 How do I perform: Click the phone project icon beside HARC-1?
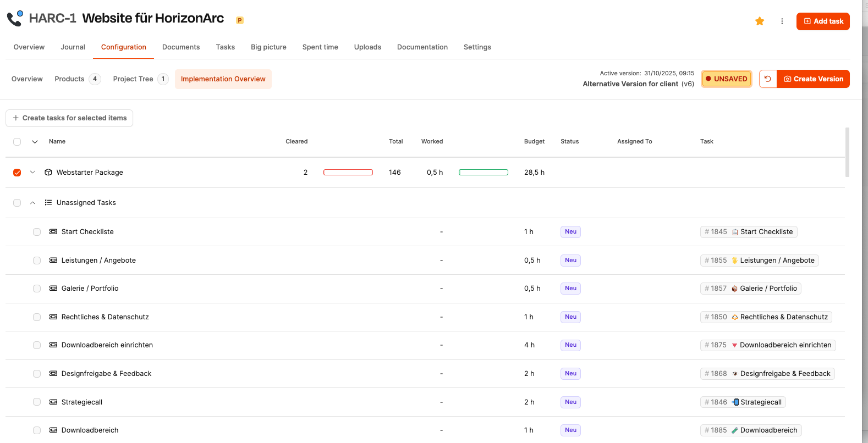click(15, 18)
